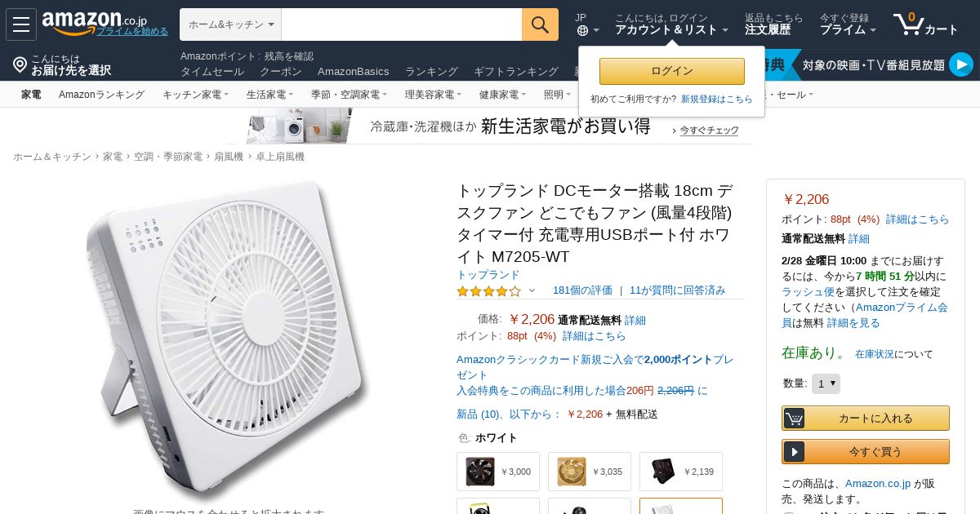
Task: Select the ￥3,000 black fan color swatch
Action: [x=498, y=472]
